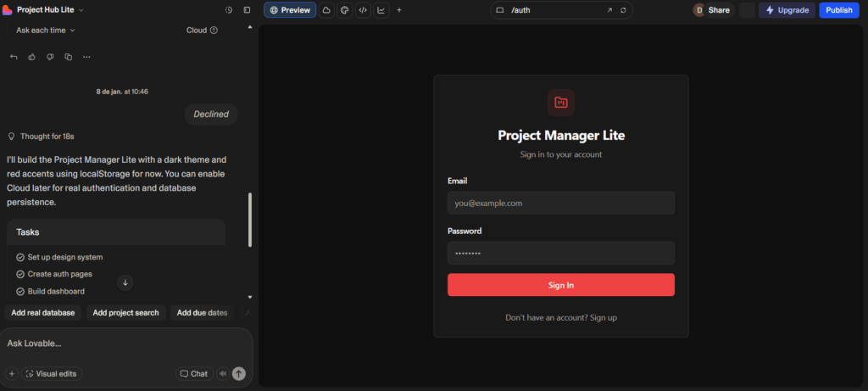Viewport: 868px width, 391px height.
Task: Click the plus icon to add a tab
Action: (399, 10)
